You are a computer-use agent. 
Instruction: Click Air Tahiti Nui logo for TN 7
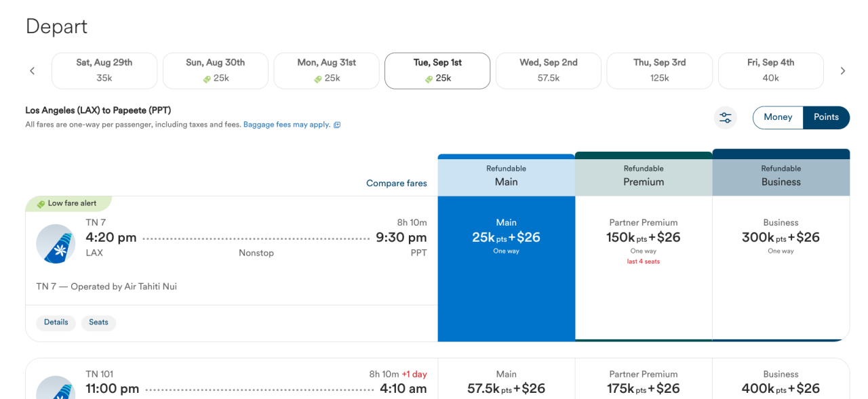coord(56,244)
